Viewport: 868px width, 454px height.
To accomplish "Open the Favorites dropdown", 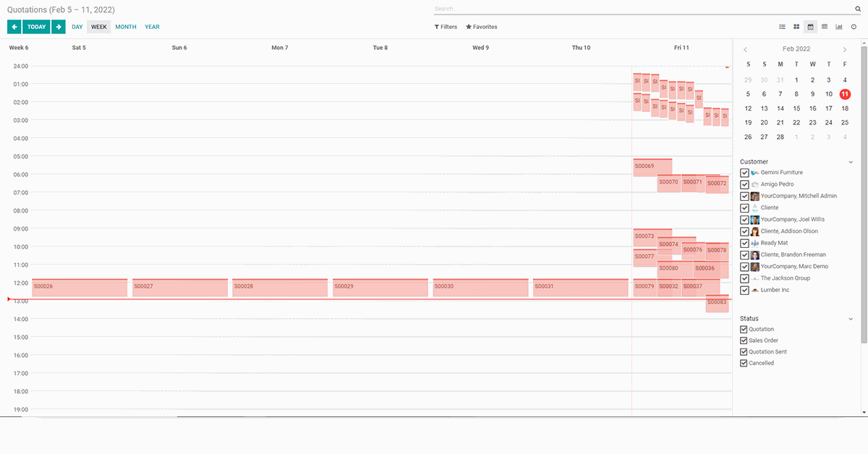I will [482, 27].
